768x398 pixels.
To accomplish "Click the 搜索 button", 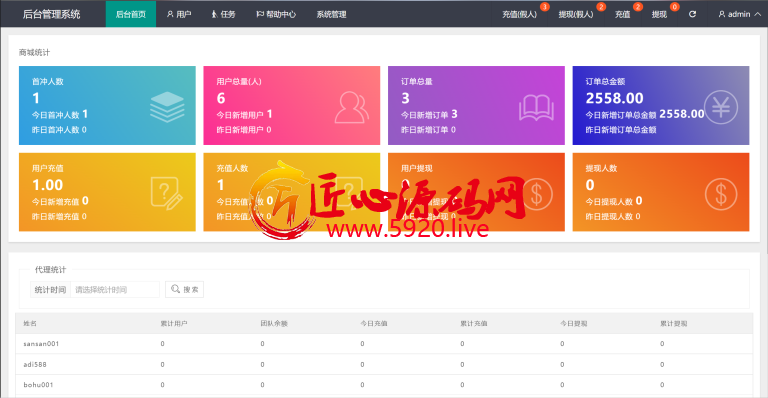I will [184, 289].
